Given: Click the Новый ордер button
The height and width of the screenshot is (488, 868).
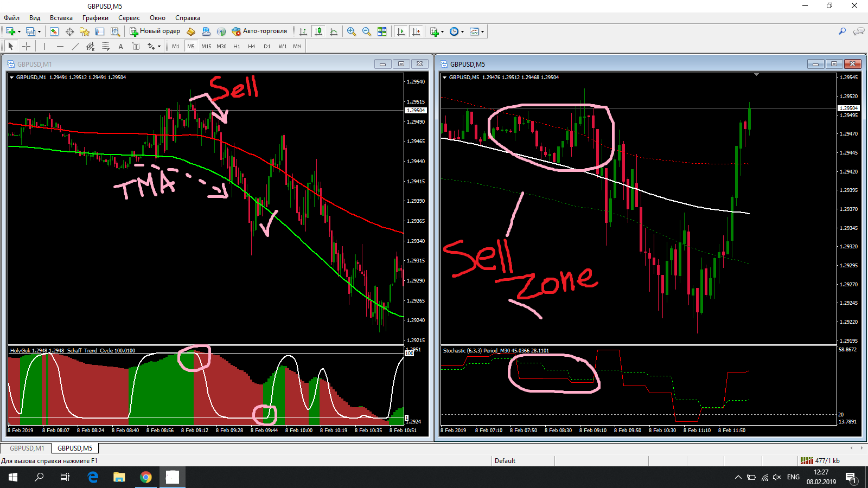Looking at the screenshot, I should click(x=155, y=31).
